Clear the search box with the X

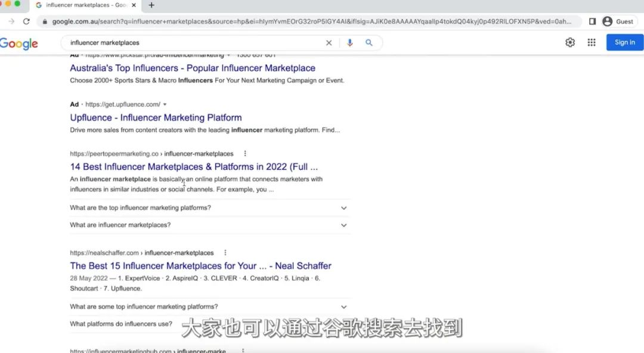pyautogui.click(x=329, y=43)
